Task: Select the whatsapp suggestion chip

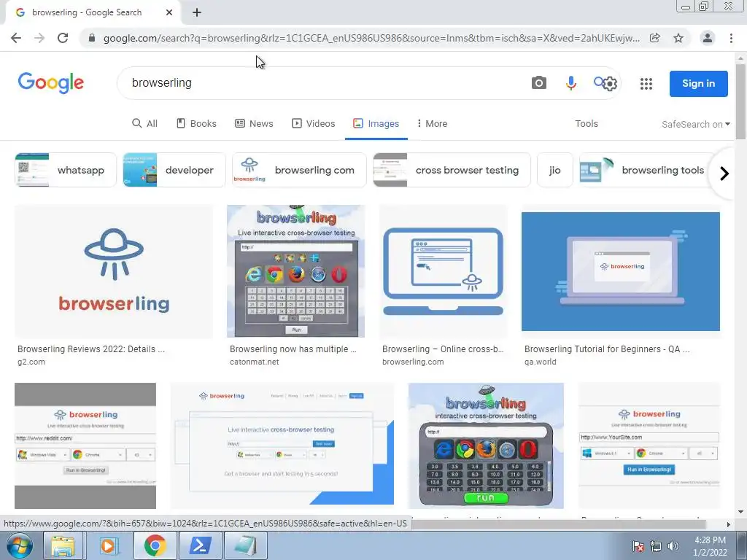Action: pos(65,170)
